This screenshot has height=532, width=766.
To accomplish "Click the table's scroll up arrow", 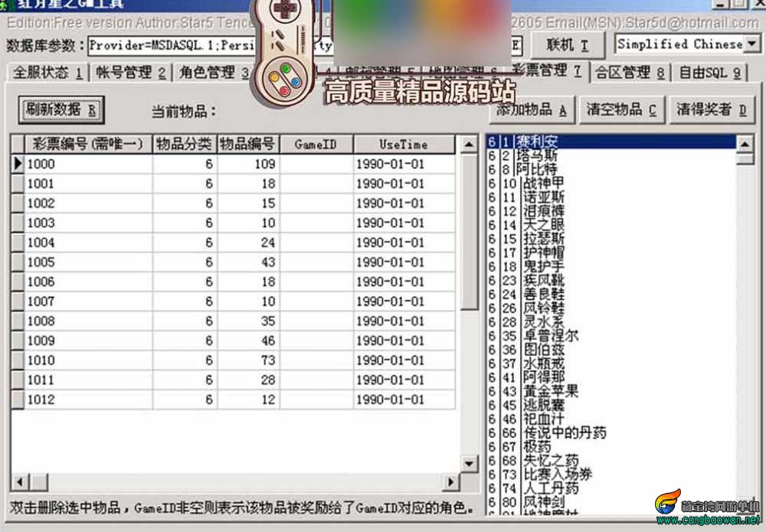I will (x=469, y=145).
